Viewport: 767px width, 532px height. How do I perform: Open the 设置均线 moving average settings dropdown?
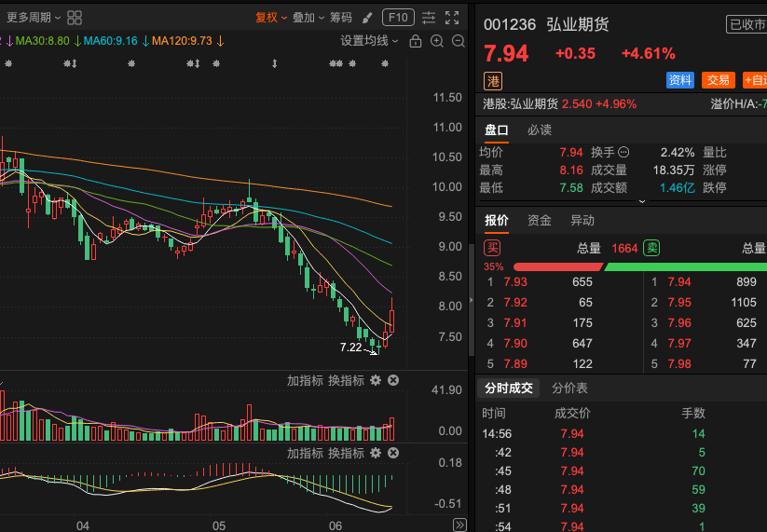tap(369, 41)
